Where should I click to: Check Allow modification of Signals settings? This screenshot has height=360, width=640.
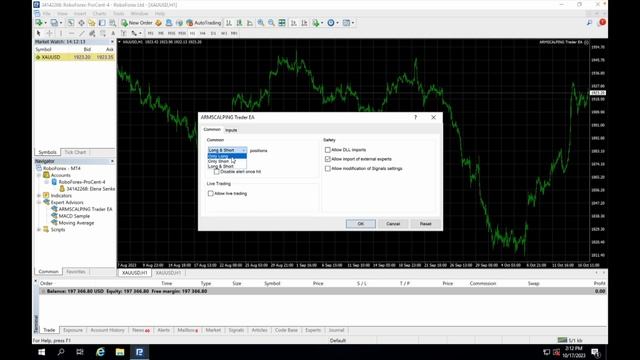click(x=327, y=168)
